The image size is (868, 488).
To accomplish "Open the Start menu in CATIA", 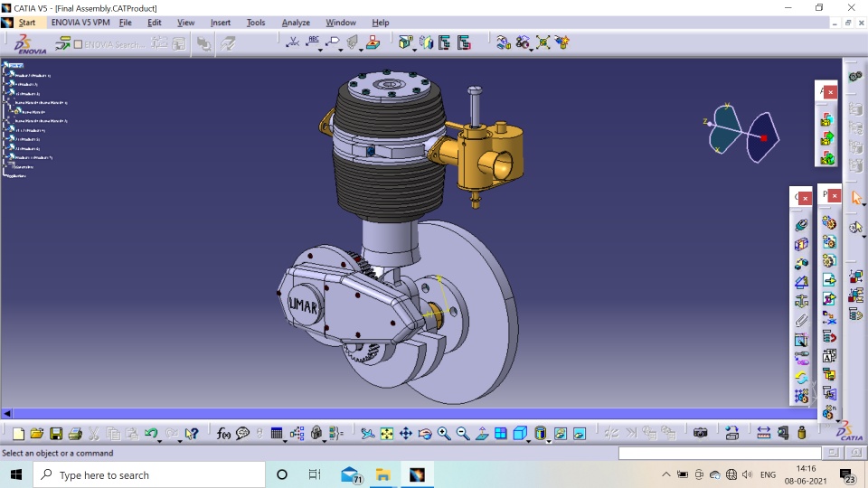I will 26,23.
